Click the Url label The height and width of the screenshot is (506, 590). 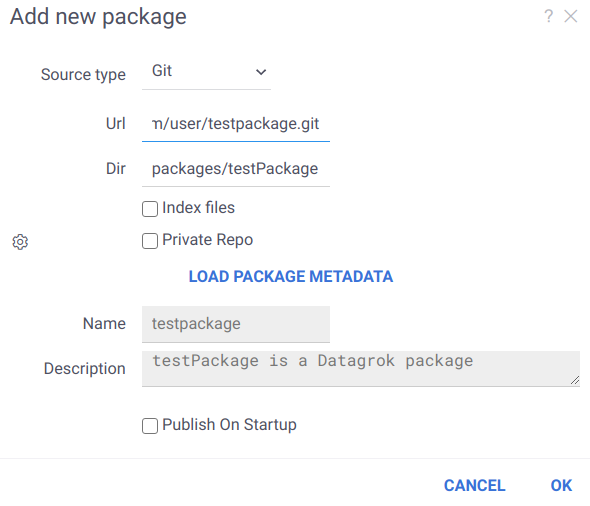click(x=116, y=124)
